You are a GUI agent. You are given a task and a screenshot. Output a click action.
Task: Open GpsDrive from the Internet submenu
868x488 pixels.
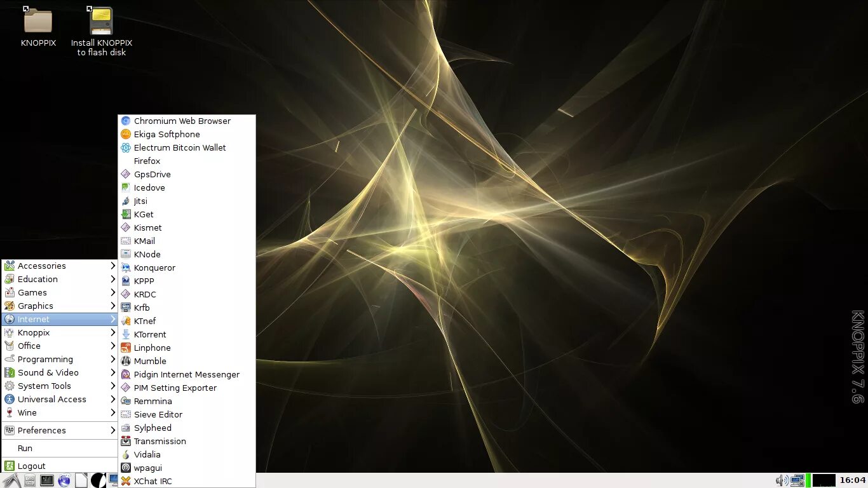pos(187,174)
